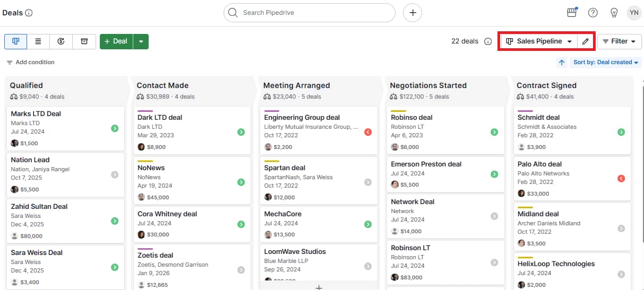Toggle sort direction arrow
This screenshot has height=290, width=644.
click(562, 63)
